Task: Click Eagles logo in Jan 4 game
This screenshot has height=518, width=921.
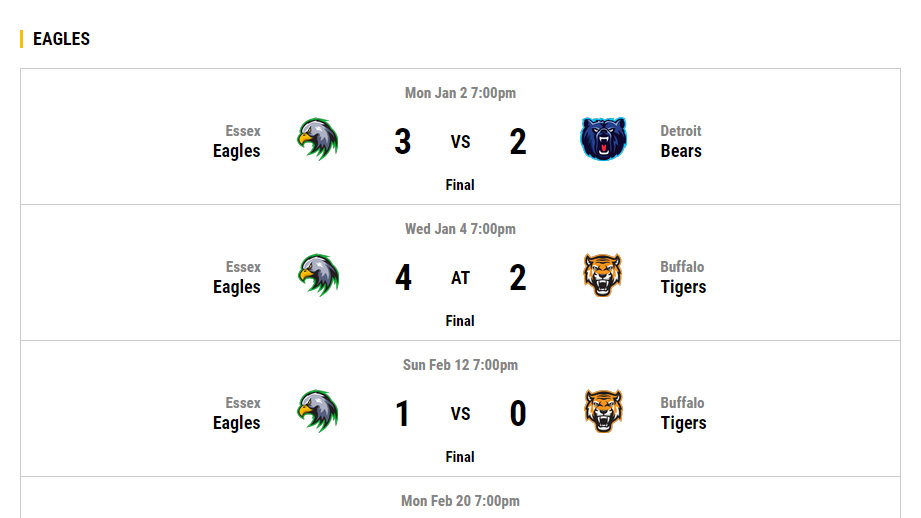Action: (318, 276)
